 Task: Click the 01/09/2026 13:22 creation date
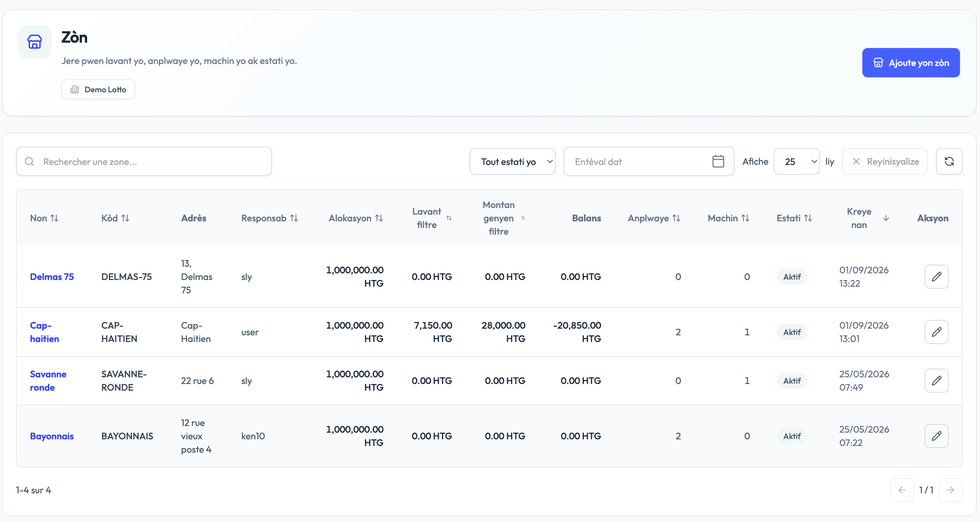pos(864,277)
